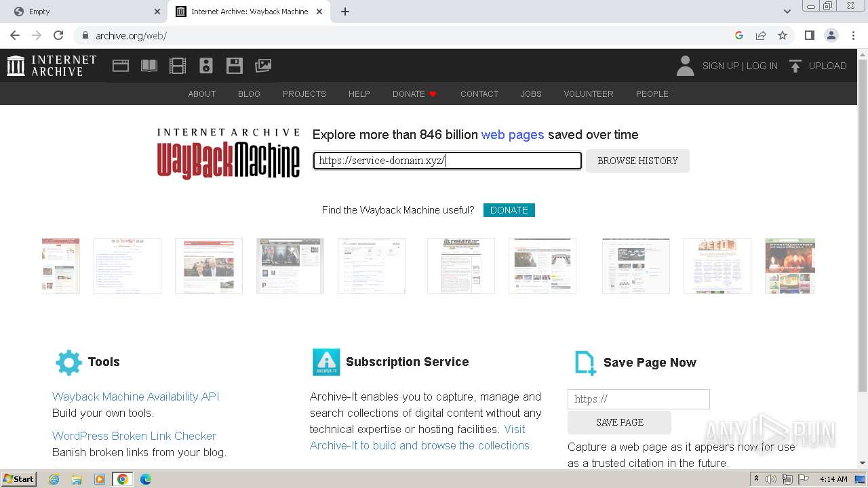The height and width of the screenshot is (488, 868).
Task: Open Wayback Machine Availability API link
Action: [136, 396]
